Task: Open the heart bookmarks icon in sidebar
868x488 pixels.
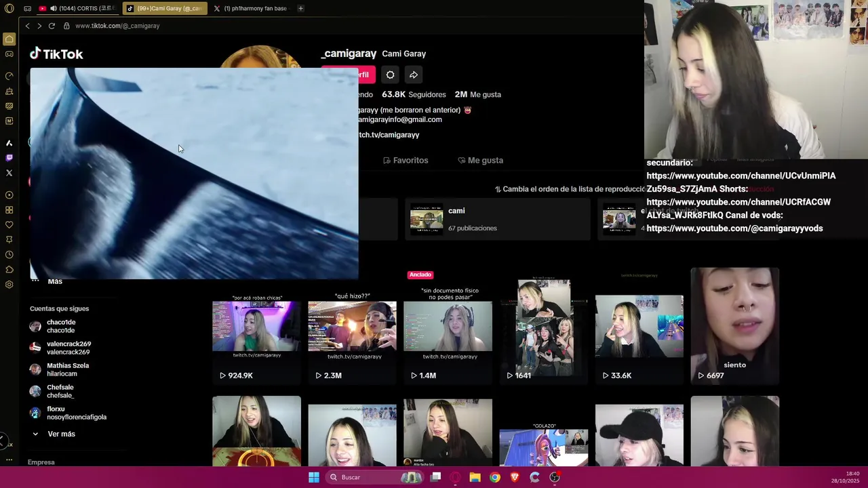Action: pos(9,225)
